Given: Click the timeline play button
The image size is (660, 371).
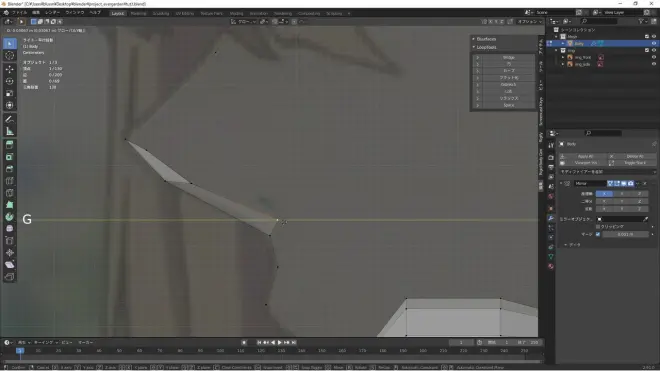Looking at the screenshot, I should (x=279, y=342).
